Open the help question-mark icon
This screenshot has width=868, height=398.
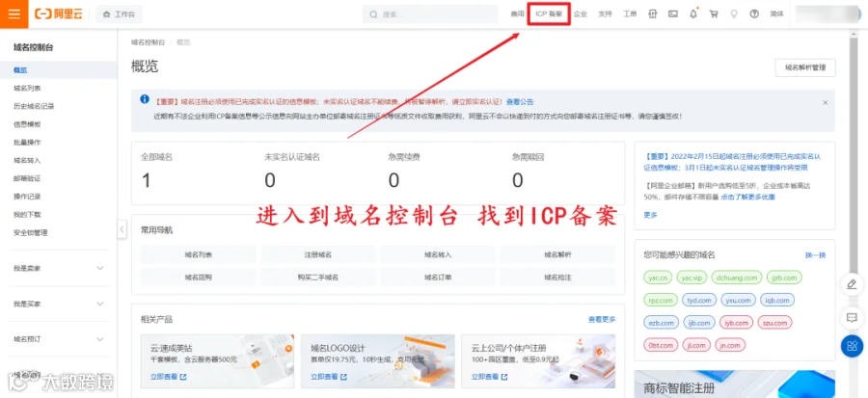754,14
